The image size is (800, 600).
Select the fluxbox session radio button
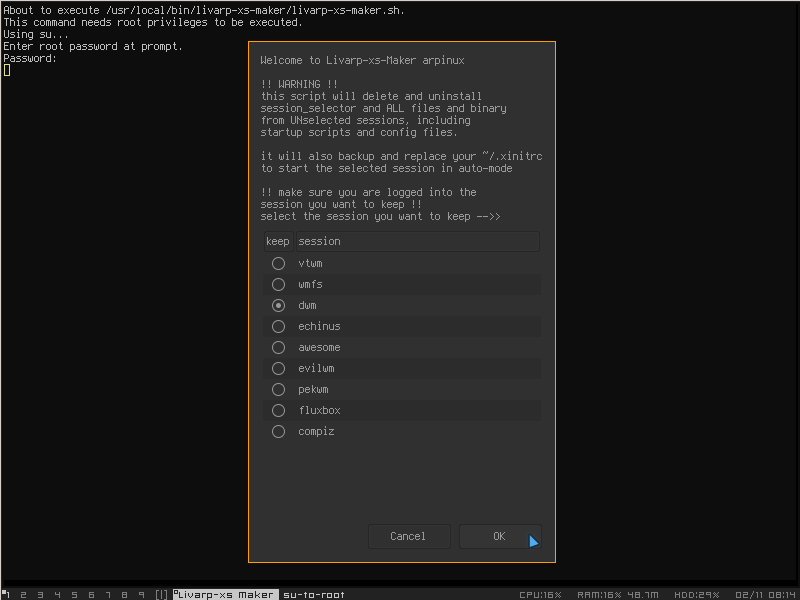(x=278, y=410)
